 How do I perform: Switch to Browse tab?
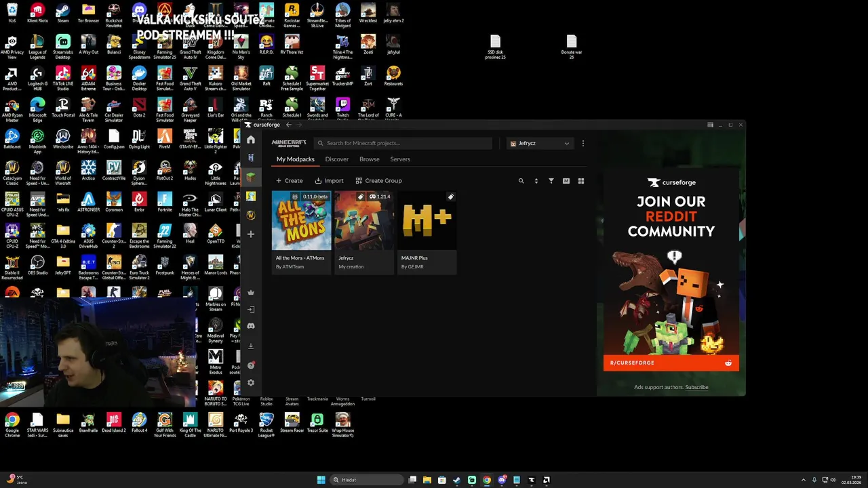click(x=370, y=159)
